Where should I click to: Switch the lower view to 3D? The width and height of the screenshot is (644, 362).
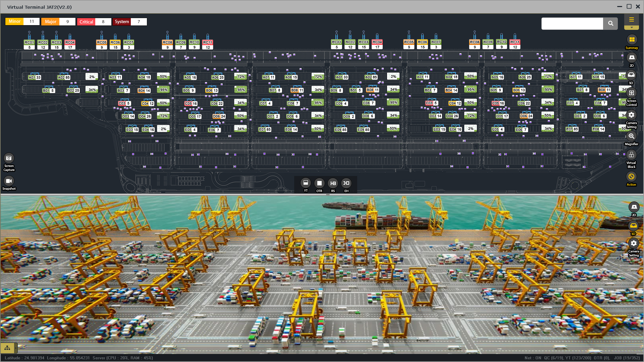(x=634, y=226)
